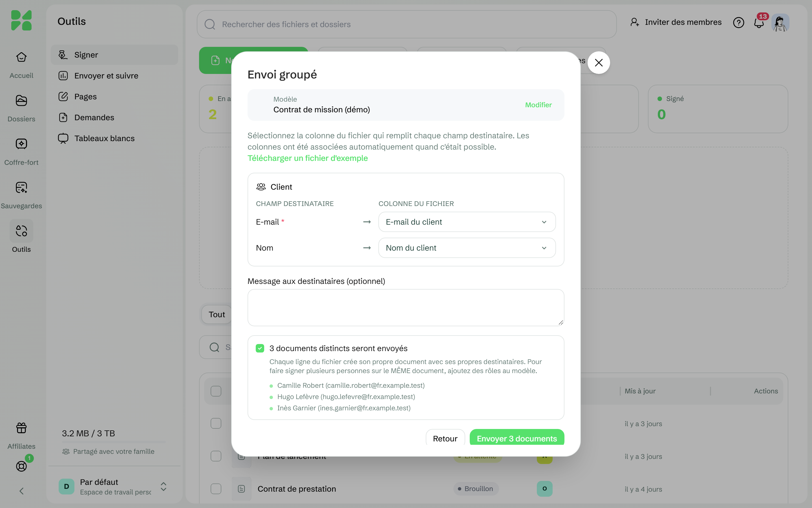Expand the Par défaut workspace switcher
The image size is (812, 508).
point(114,487)
